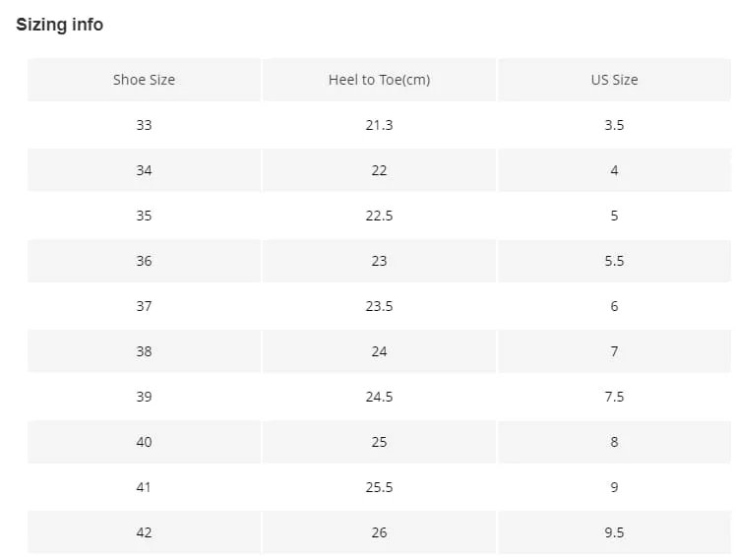The image size is (736, 560).
Task: Click shoe size 37 cell
Action: [x=144, y=306]
